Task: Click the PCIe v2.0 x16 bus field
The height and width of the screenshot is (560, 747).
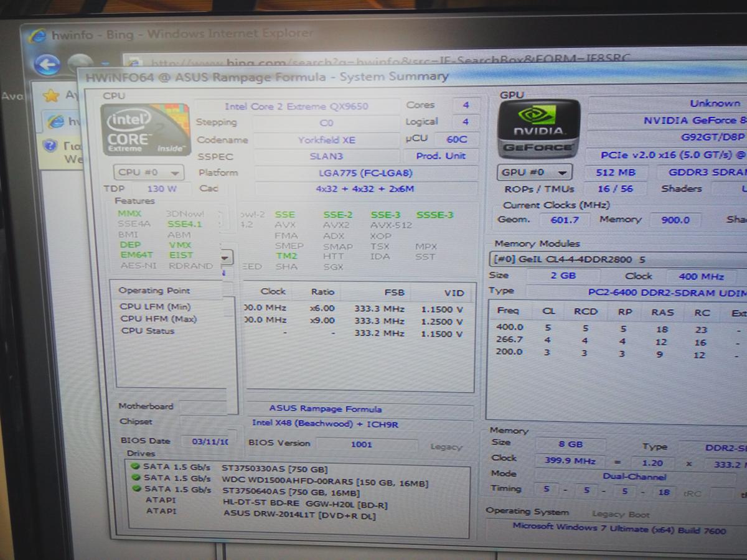Action: tap(667, 155)
